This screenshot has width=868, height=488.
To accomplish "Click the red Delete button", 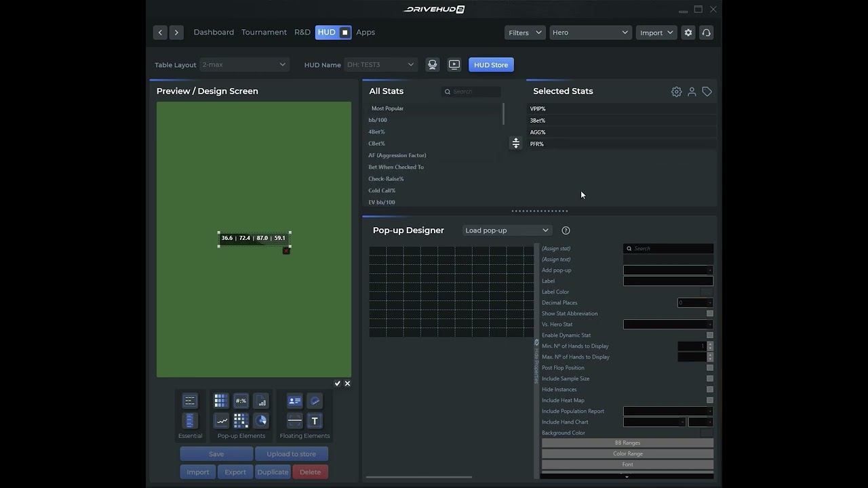I will pos(310,472).
